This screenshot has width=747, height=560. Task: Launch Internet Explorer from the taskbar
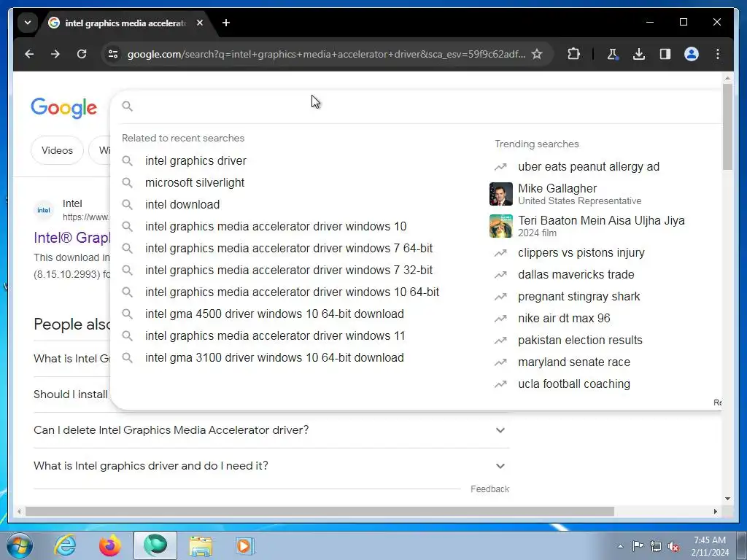tap(65, 545)
